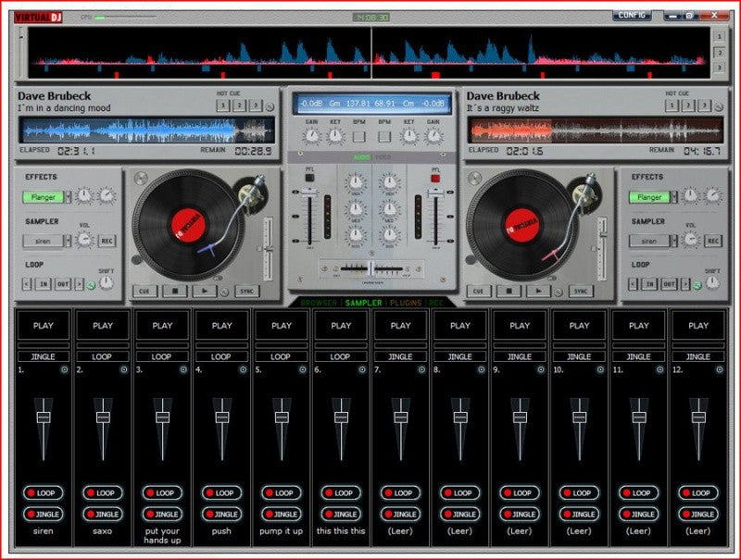Open left deck effect dropdown arrow

pos(68,197)
